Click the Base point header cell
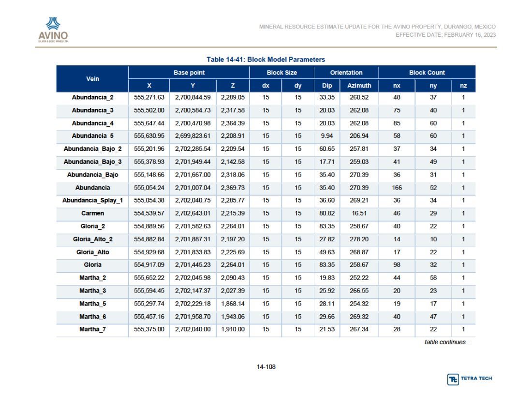Viewport: 532px width, 411px height. 189,73
